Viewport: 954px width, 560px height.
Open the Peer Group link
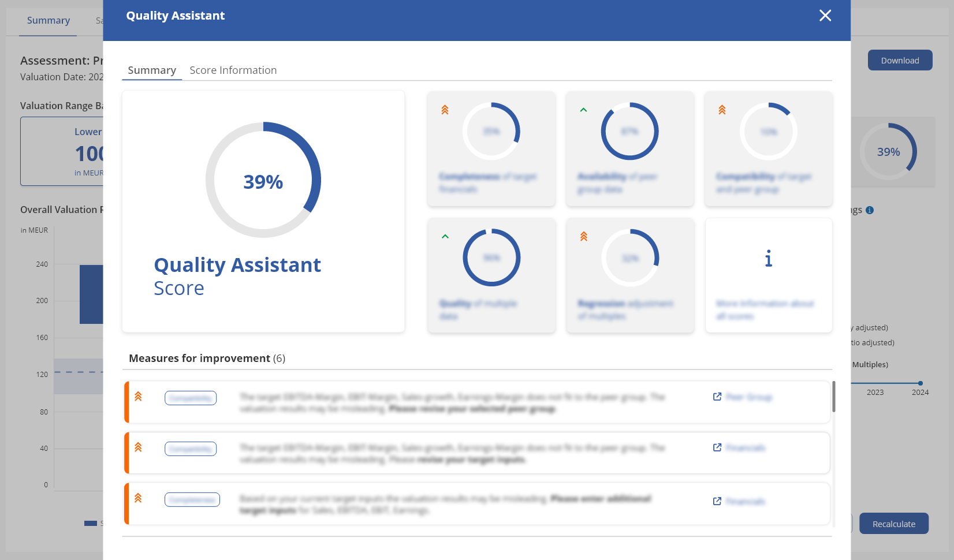pyautogui.click(x=749, y=397)
